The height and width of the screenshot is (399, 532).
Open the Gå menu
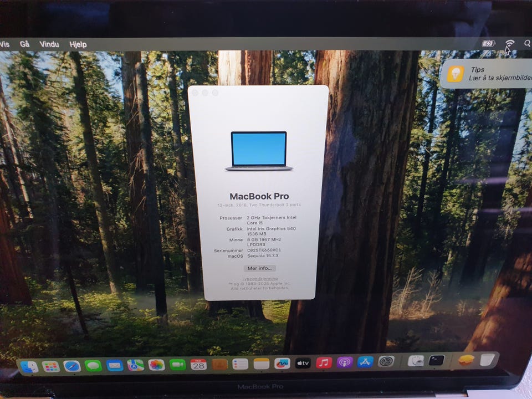click(x=25, y=44)
